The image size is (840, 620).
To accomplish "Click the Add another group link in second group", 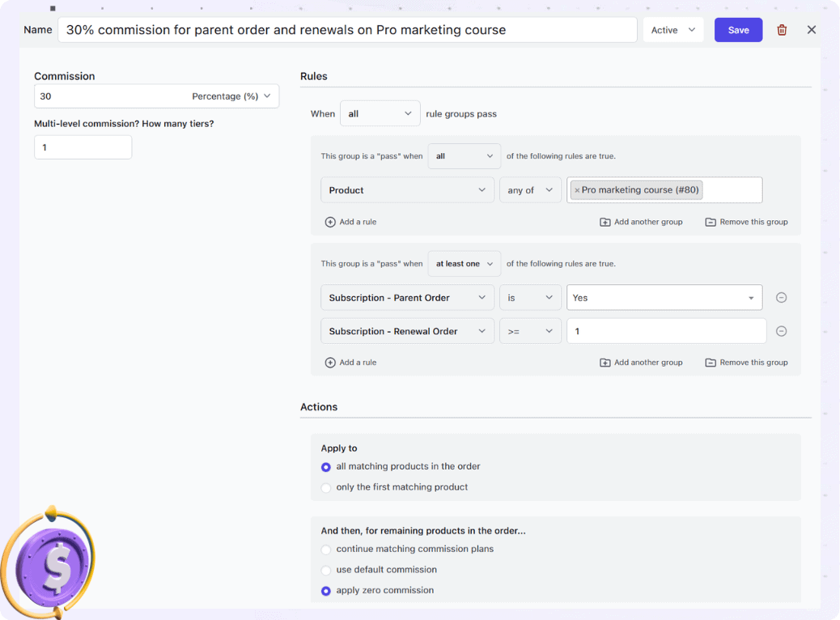I will [x=648, y=362].
